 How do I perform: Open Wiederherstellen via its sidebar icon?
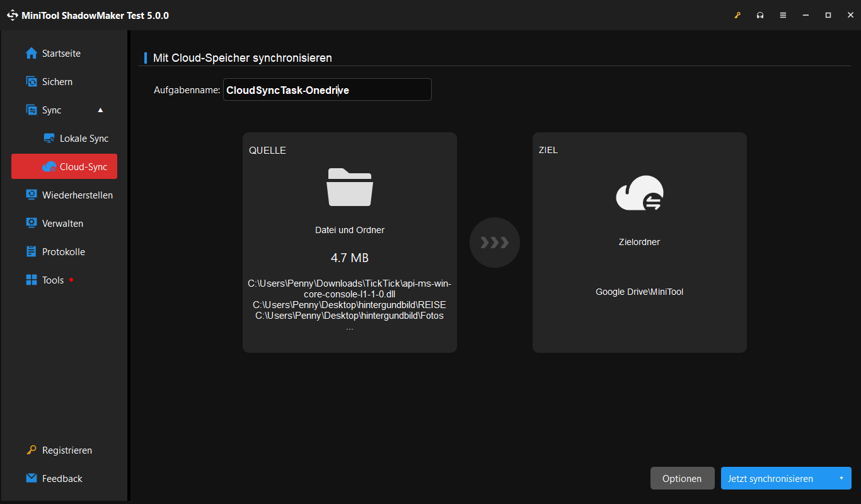tap(32, 195)
